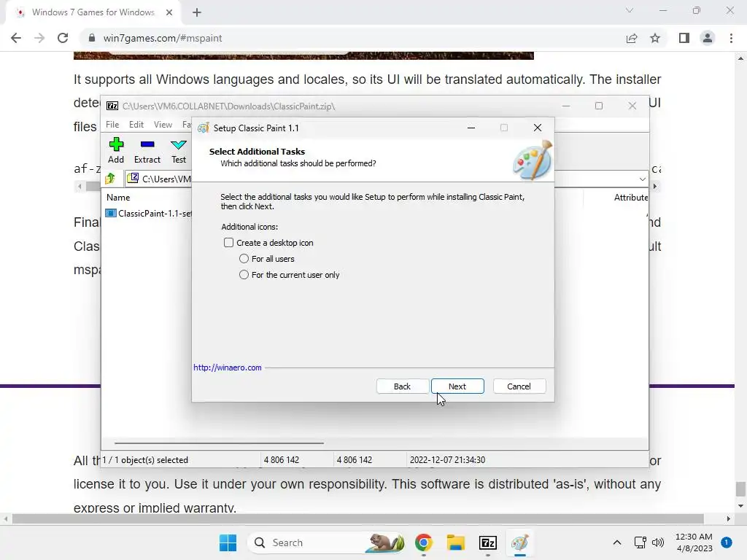Open the Edit menu in 7-Zip

tap(136, 124)
